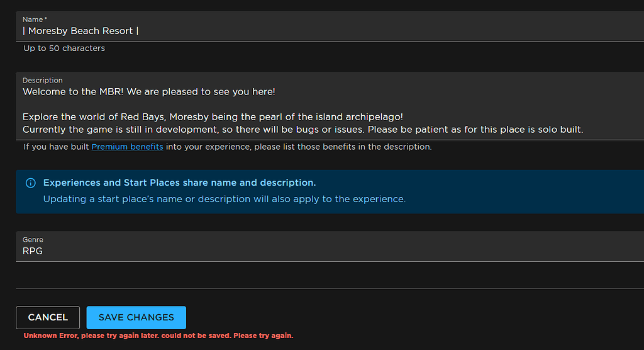Place cursor in 'Explore the world of Red Bays' line
This screenshot has height=350, width=644.
(213, 117)
